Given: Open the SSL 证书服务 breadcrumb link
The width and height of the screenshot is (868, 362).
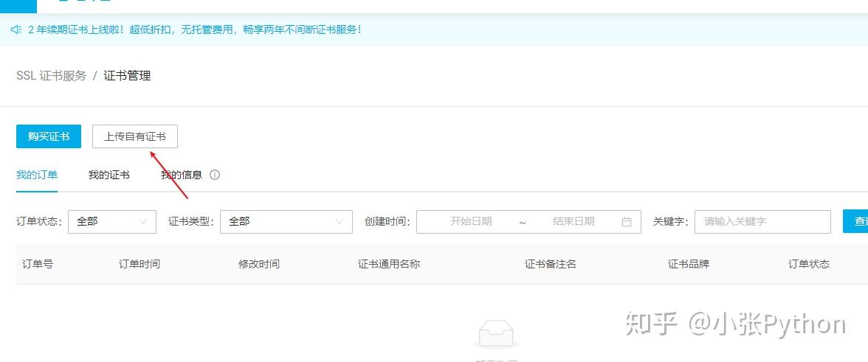Looking at the screenshot, I should click(52, 76).
